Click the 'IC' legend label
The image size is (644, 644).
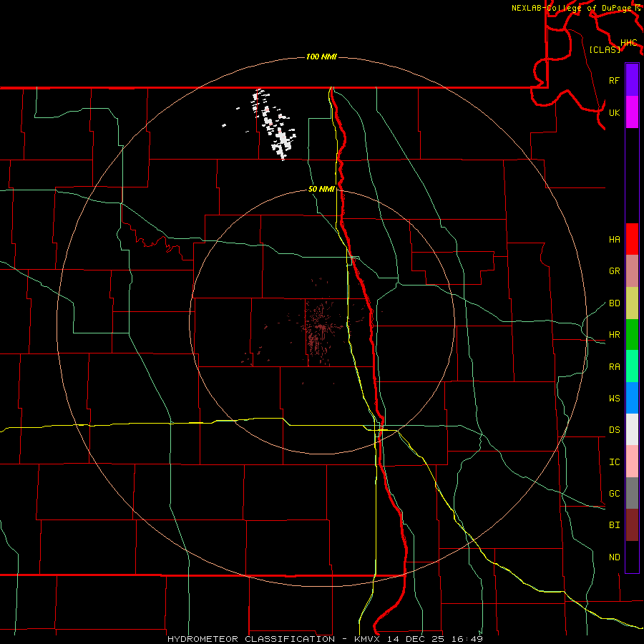(x=614, y=462)
